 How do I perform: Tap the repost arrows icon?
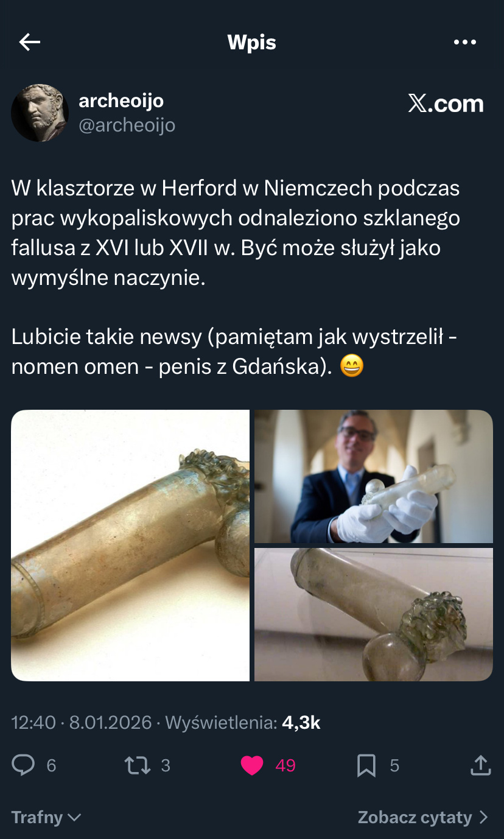click(x=138, y=765)
